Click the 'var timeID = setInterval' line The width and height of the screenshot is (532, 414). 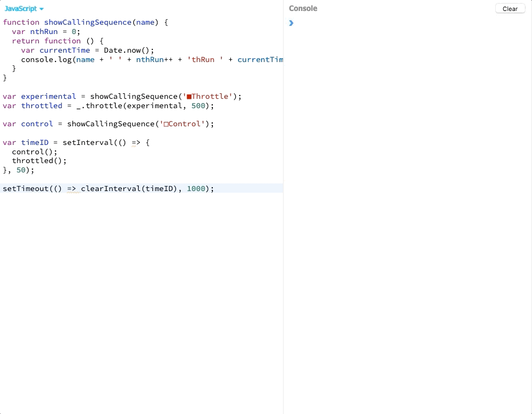76,143
